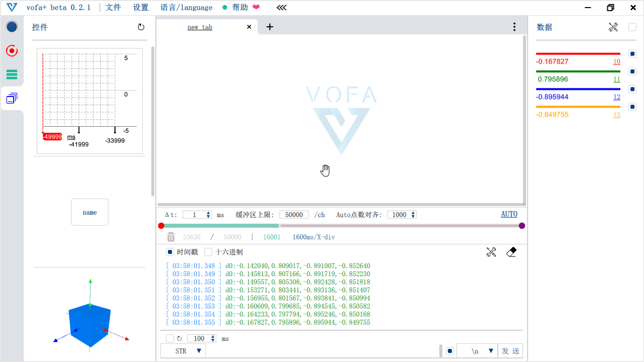The height and width of the screenshot is (362, 644).
Task: Toggle the 时间戳 timestamp checkbox
Action: [x=170, y=252]
